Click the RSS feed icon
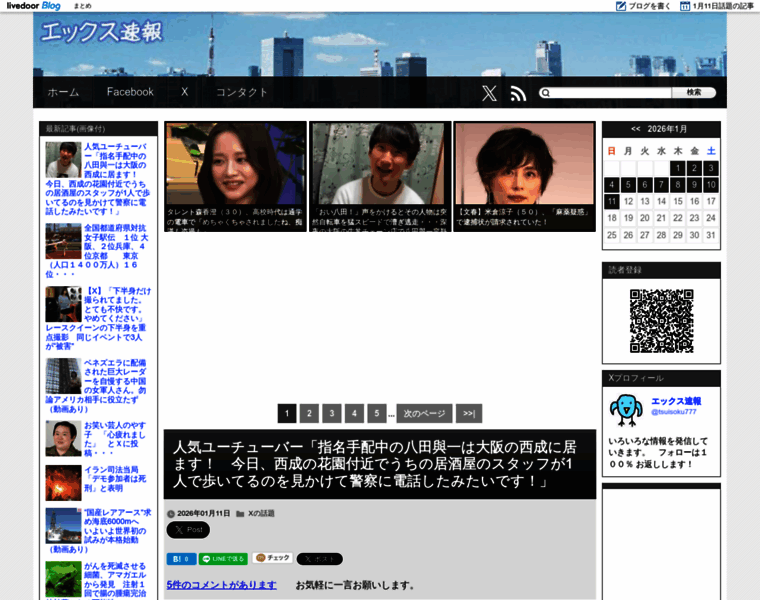 coord(518,93)
